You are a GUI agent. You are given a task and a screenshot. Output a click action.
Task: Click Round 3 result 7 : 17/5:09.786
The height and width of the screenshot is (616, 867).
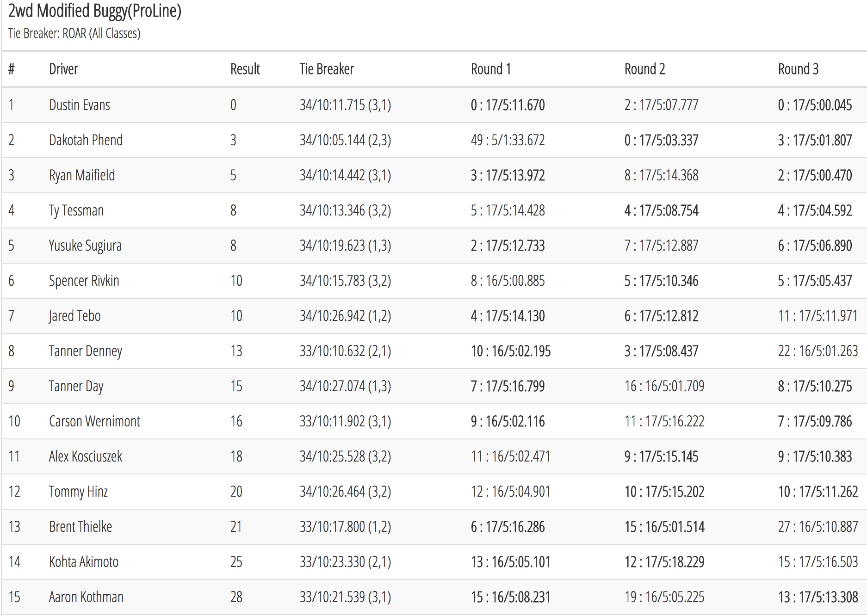click(815, 421)
